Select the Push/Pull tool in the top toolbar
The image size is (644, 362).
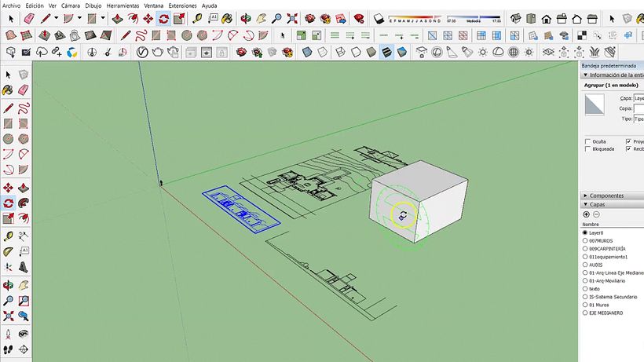(x=118, y=19)
